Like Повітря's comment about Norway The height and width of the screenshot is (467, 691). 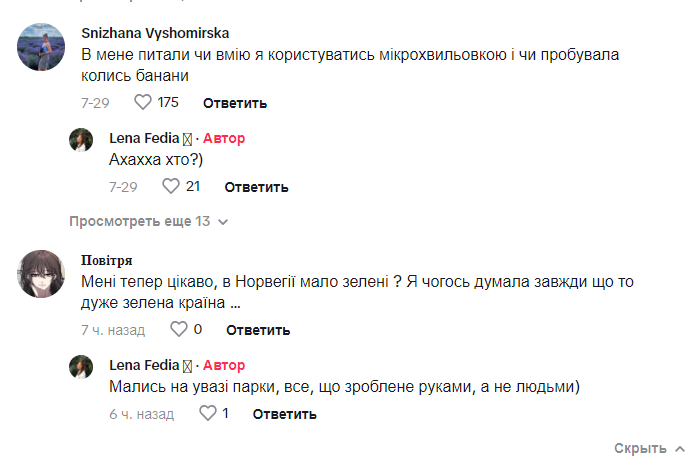click(x=178, y=329)
